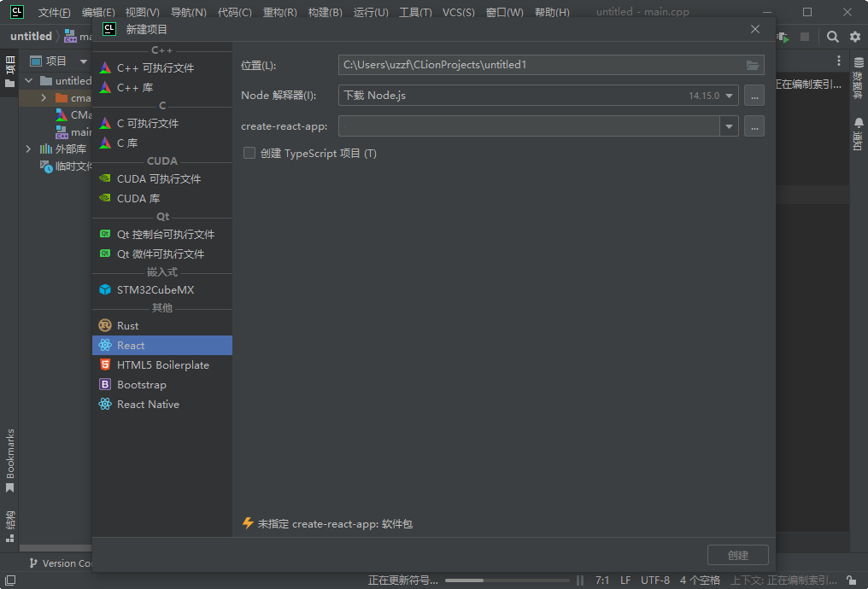
Task: Open the 编辑(E) menu
Action: pyautogui.click(x=98, y=12)
